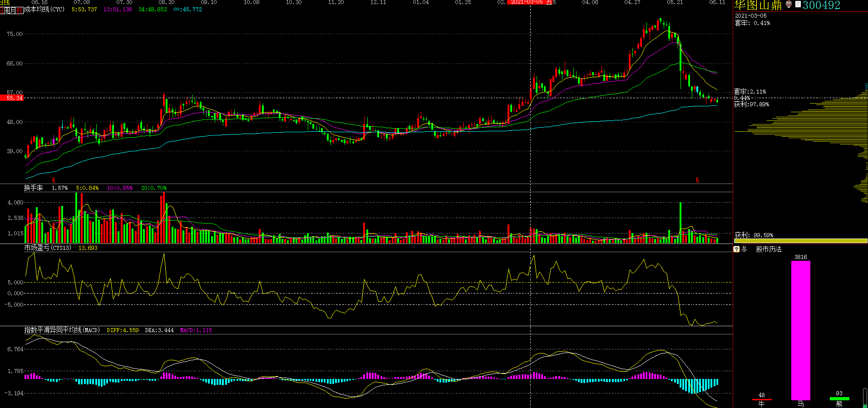Click the cyan CYC value ∞:45.772

(x=187, y=9)
